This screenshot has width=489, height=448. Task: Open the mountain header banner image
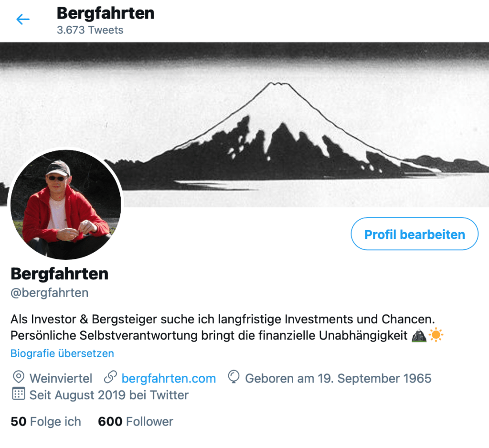(244, 125)
